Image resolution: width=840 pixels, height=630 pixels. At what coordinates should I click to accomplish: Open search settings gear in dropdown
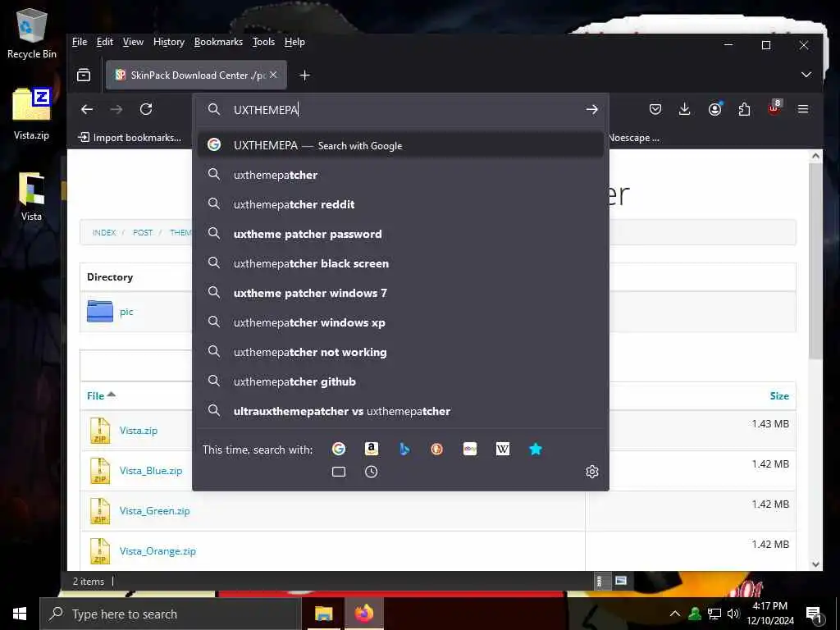[592, 472]
